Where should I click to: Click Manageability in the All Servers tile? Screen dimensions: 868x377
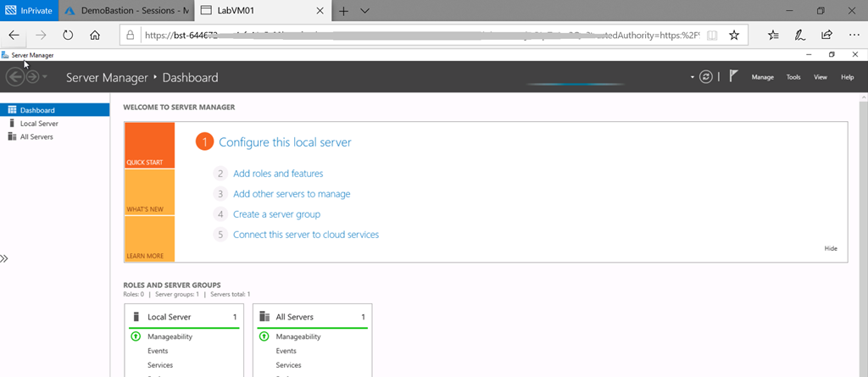click(x=298, y=336)
